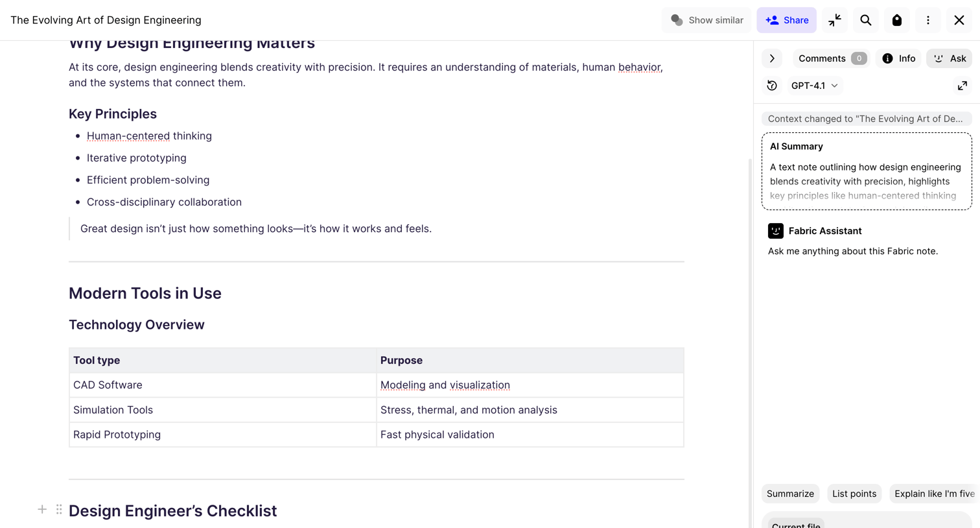Click the bag-shaped icon in the top bar
Viewport: 980px width, 528px height.
click(x=897, y=20)
